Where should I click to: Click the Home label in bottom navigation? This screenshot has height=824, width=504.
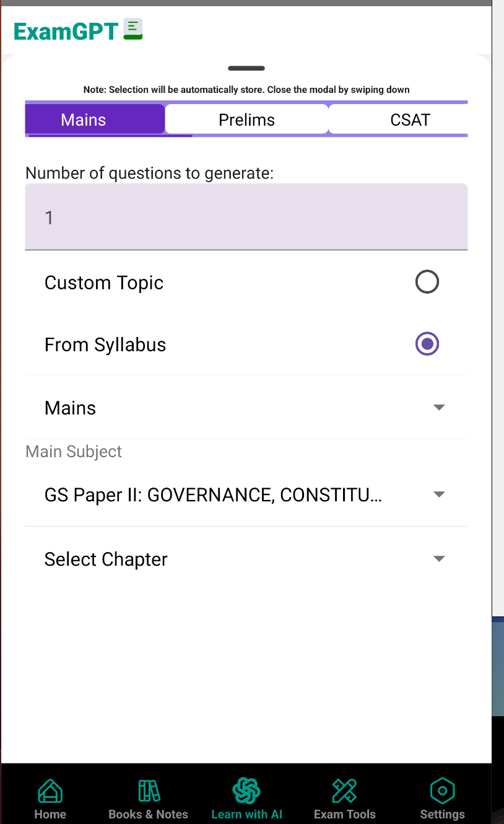pos(50,813)
